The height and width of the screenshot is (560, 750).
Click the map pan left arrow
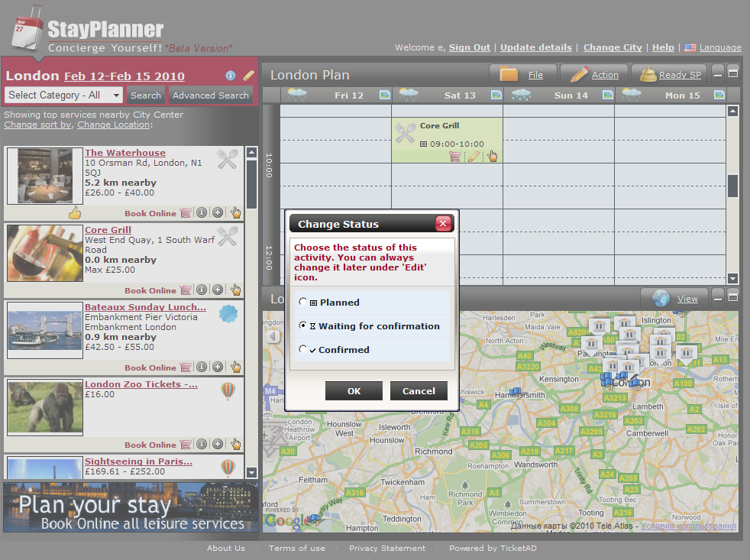273,336
